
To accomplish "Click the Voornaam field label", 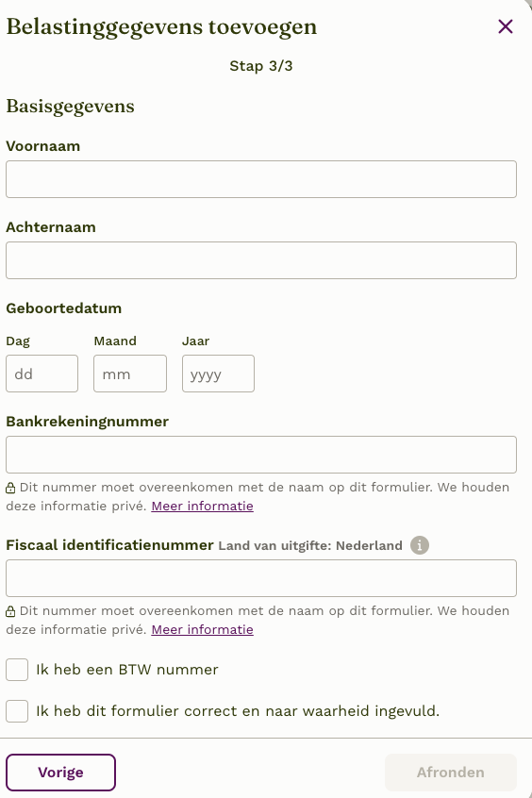I will tap(42, 146).
